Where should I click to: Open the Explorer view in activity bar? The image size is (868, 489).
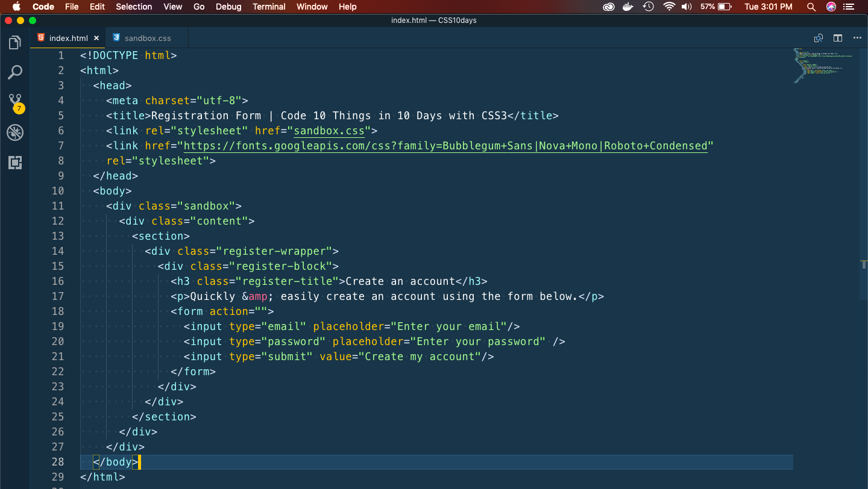(14, 43)
